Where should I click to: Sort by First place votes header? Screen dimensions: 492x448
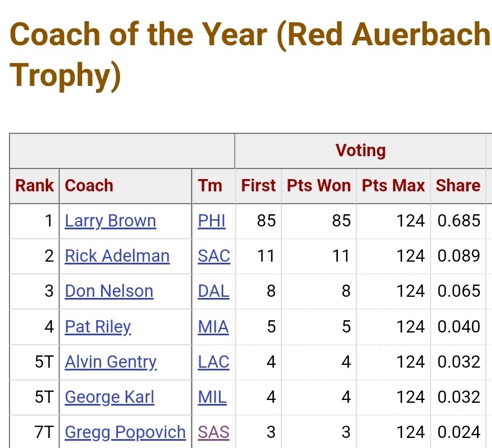click(258, 186)
